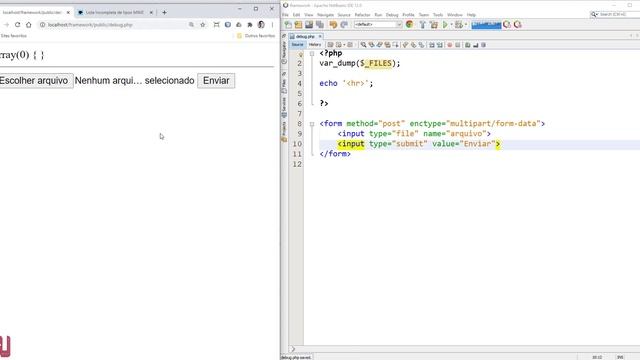Click NetBeans New Project icon
Viewport: 640px width, 360px height.
(299, 24)
